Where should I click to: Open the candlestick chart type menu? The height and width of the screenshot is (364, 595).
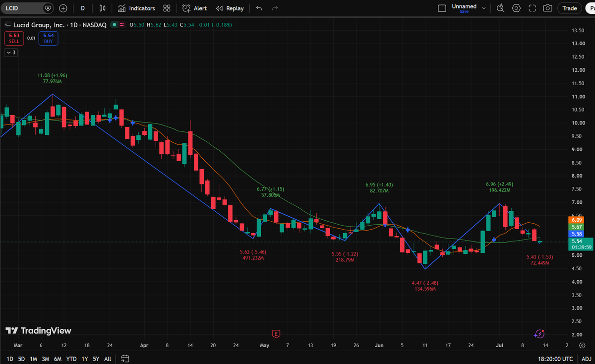(103, 8)
